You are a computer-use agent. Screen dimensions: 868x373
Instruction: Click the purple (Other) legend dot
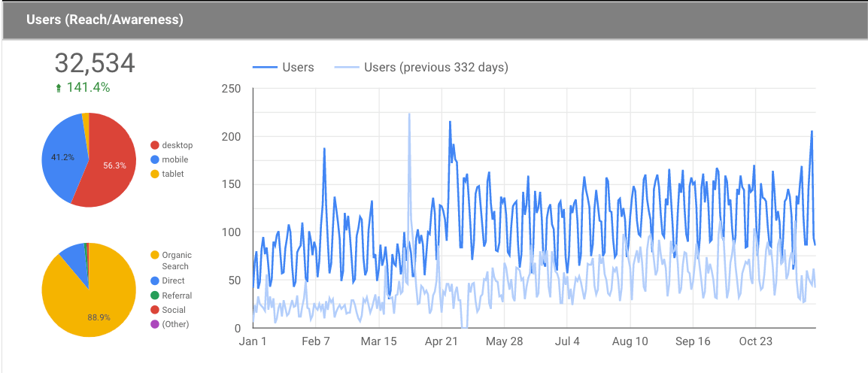pos(155,324)
